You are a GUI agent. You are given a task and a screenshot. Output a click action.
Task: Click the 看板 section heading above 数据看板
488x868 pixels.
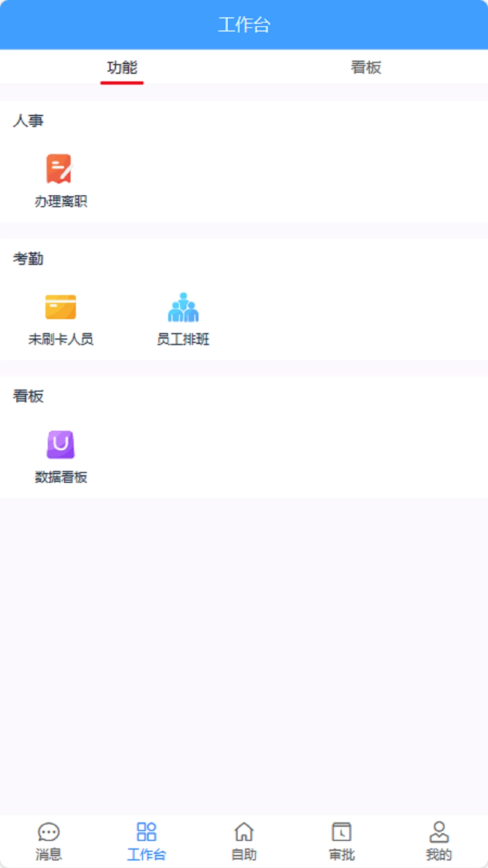(28, 396)
